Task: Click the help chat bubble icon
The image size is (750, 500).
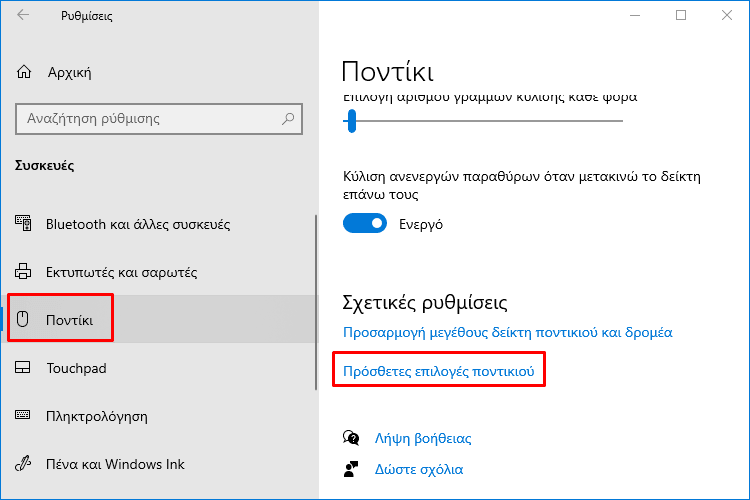Action: pyautogui.click(x=351, y=438)
